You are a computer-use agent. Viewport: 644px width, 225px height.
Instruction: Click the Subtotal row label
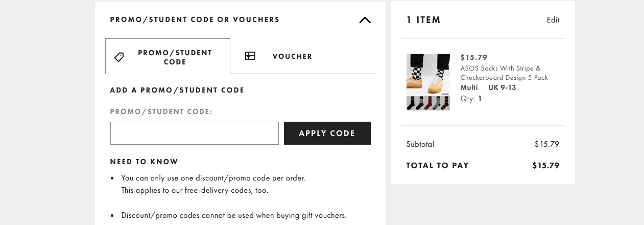pos(420,144)
